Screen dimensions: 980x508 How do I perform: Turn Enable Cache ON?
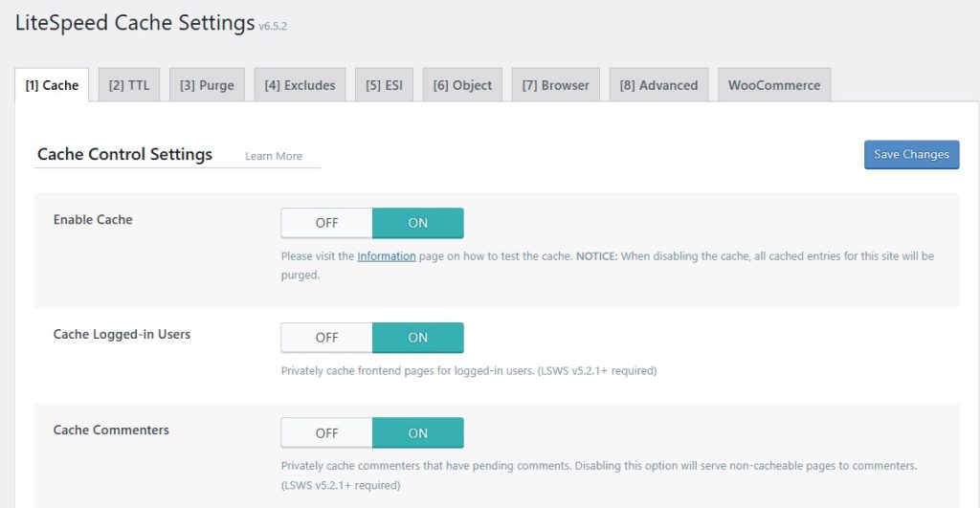click(418, 223)
